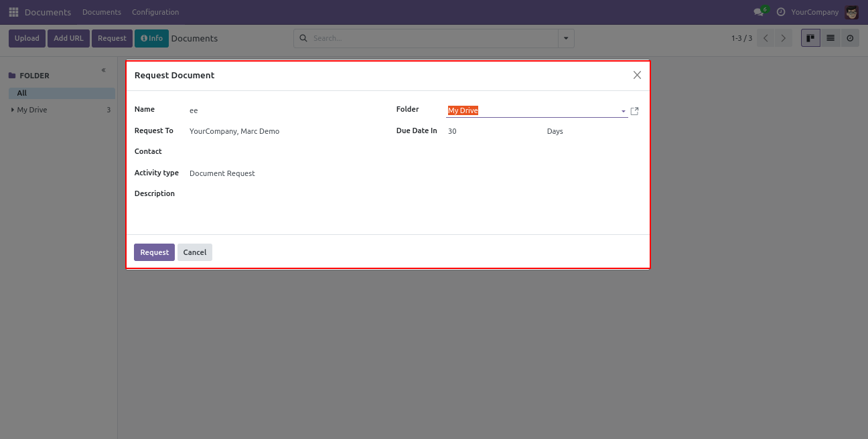Viewport: 868px width, 439px height.
Task: Open the Configuration menu
Action: point(155,12)
